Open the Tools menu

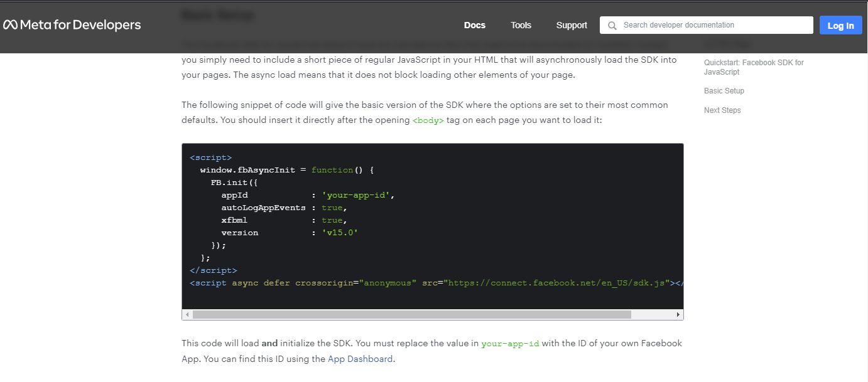click(521, 25)
